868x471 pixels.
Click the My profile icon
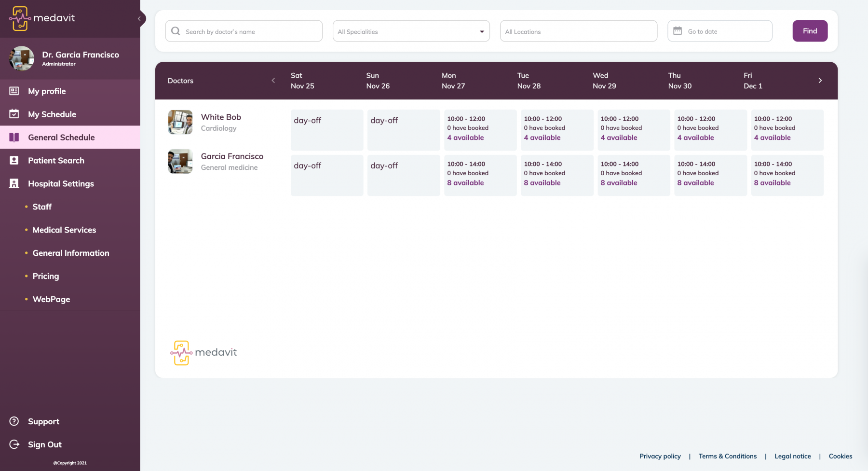(14, 91)
